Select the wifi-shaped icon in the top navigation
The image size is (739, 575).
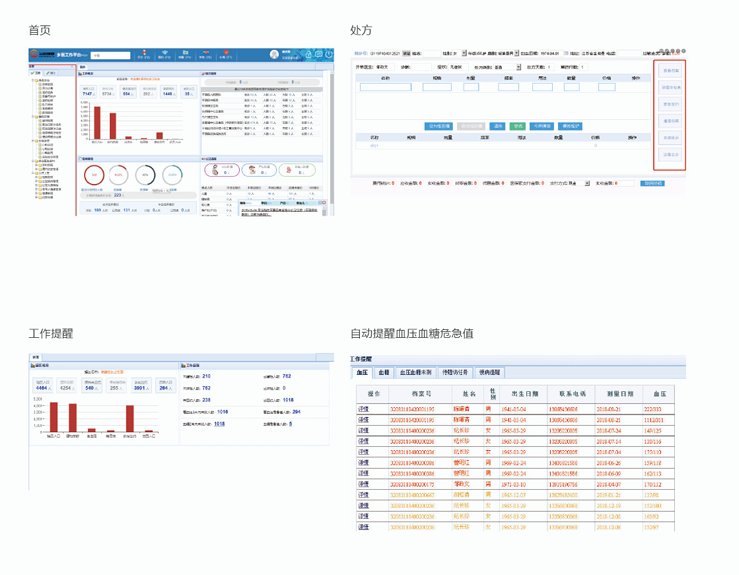click(166, 53)
